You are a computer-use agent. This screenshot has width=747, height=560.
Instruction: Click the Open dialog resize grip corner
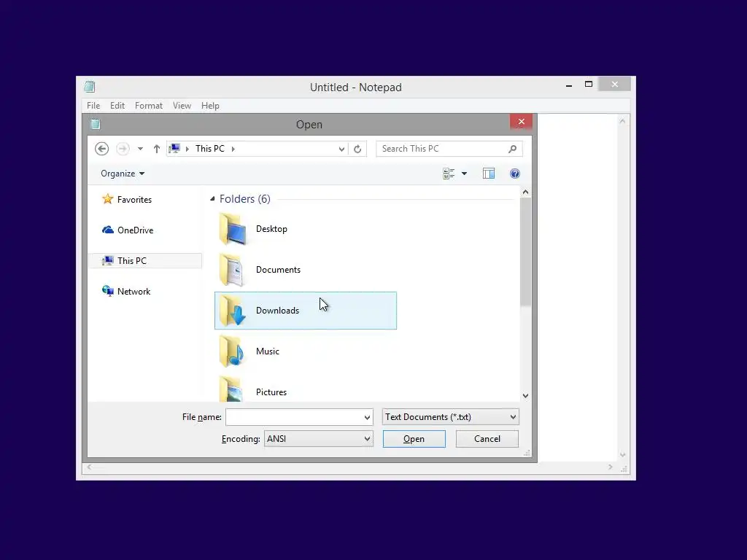click(x=527, y=453)
